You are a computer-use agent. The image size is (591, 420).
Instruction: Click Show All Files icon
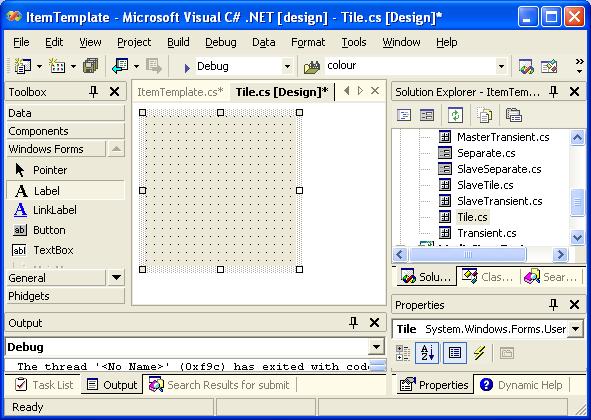[484, 115]
